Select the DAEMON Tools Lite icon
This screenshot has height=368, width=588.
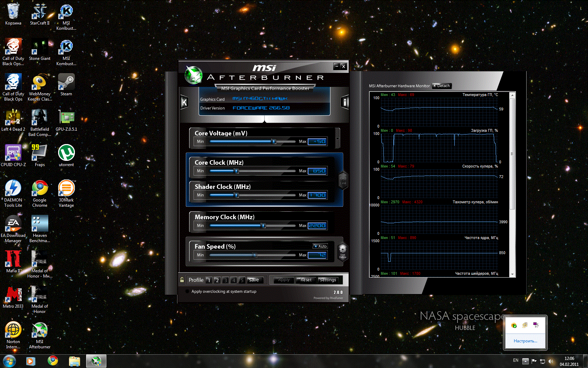[13, 194]
